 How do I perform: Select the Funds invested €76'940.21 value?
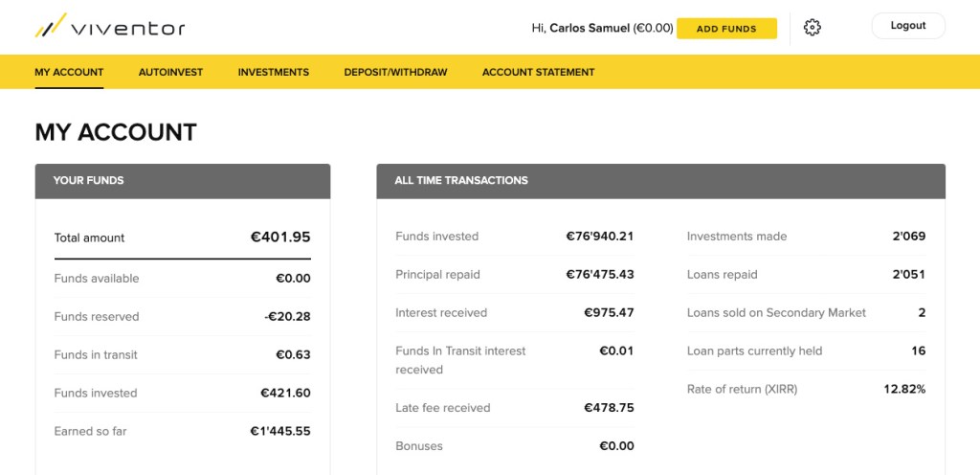(600, 237)
